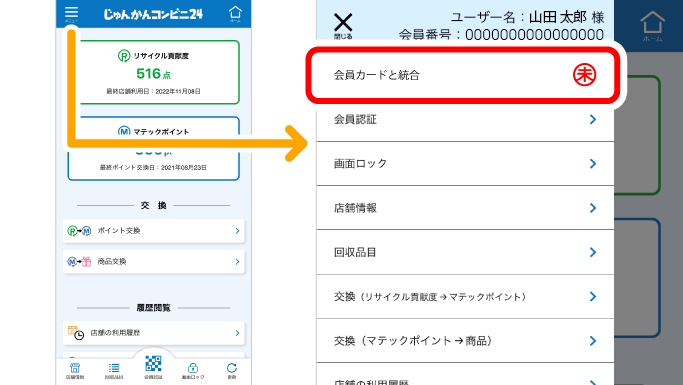Viewport: 683px width, 385px height.
Task: Open 交換 (マテックポイント→商品) entry
Action: coord(465,341)
